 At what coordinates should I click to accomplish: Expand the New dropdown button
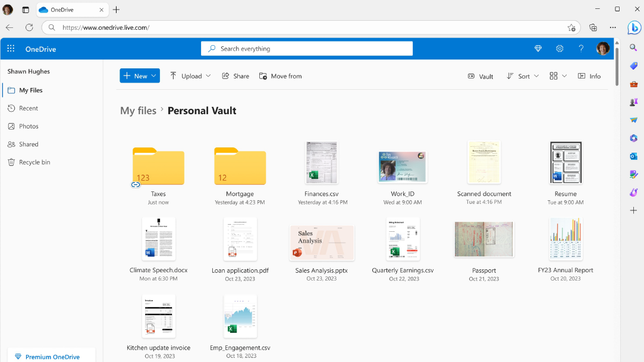tap(140, 76)
